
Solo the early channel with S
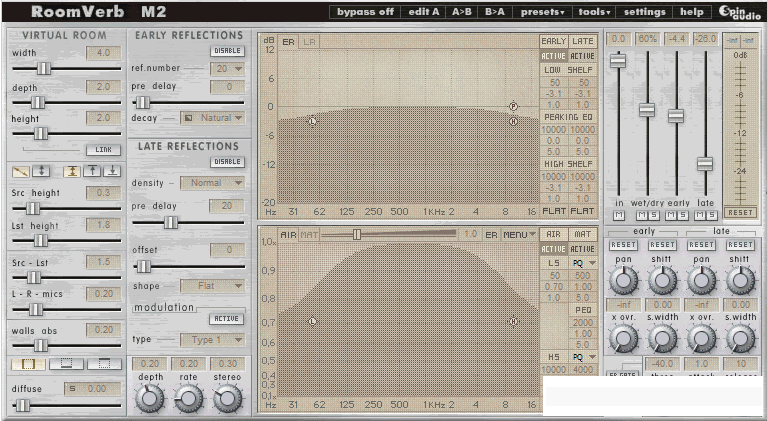pos(682,215)
